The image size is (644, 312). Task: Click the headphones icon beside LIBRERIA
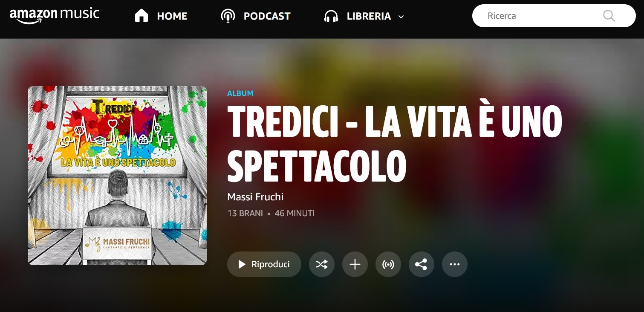[x=331, y=16]
